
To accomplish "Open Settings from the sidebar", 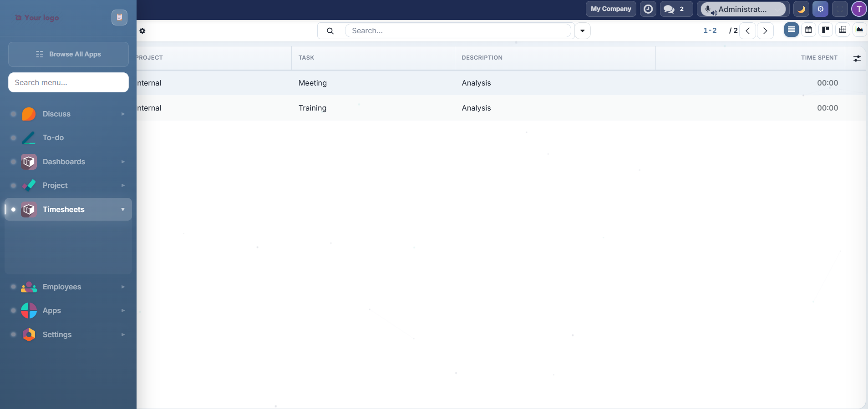I will (68, 334).
